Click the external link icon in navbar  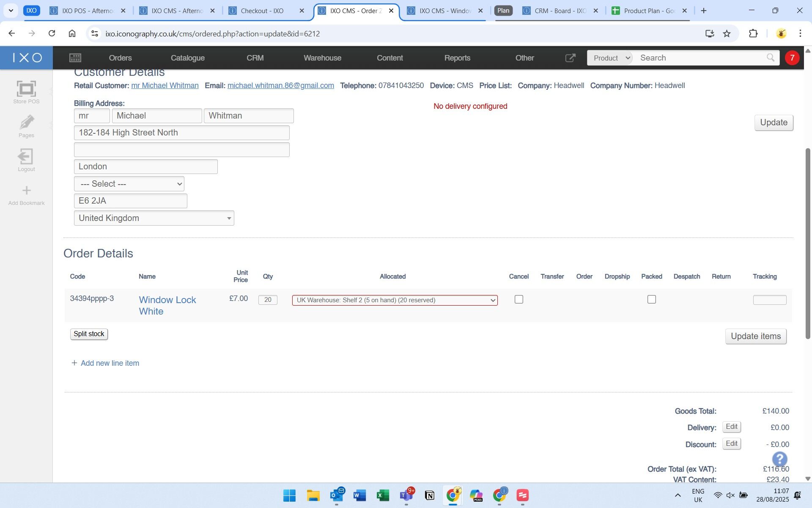point(570,58)
